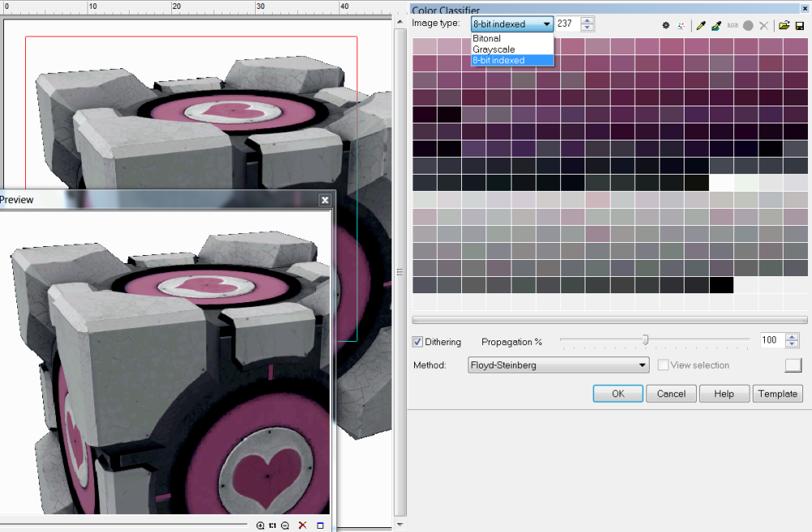812x532 pixels.
Task: Open Help for Color Classifier
Action: (x=724, y=394)
